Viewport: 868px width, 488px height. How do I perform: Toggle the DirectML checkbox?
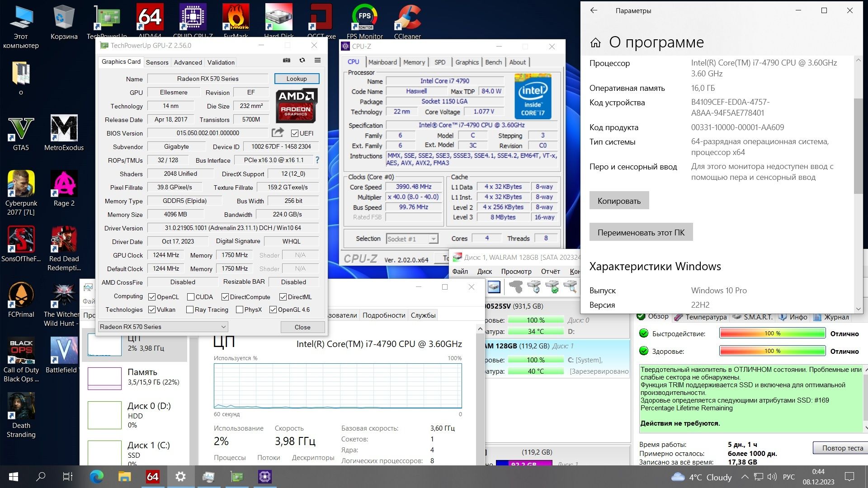(283, 297)
